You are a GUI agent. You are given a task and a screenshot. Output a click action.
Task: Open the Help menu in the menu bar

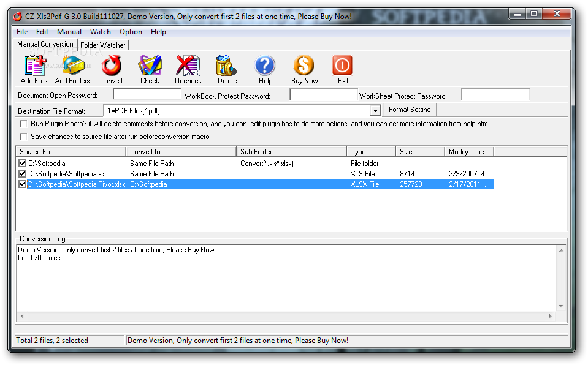coord(158,32)
